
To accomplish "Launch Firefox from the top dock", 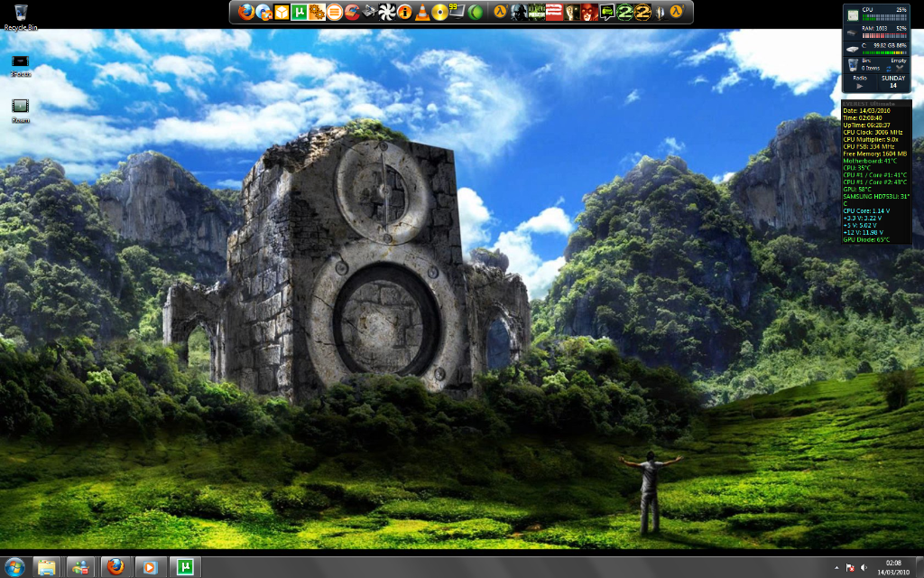I will 246,12.
